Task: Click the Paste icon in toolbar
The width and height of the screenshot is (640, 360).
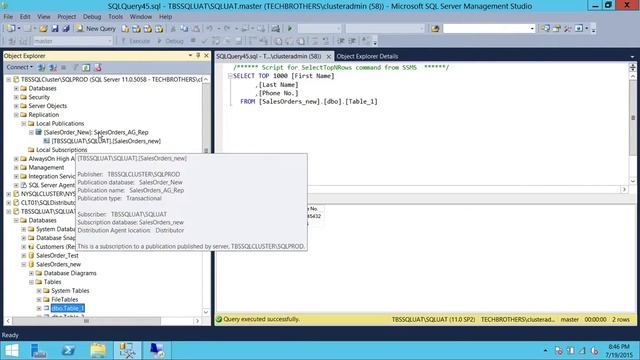Action: pyautogui.click(x=196, y=29)
